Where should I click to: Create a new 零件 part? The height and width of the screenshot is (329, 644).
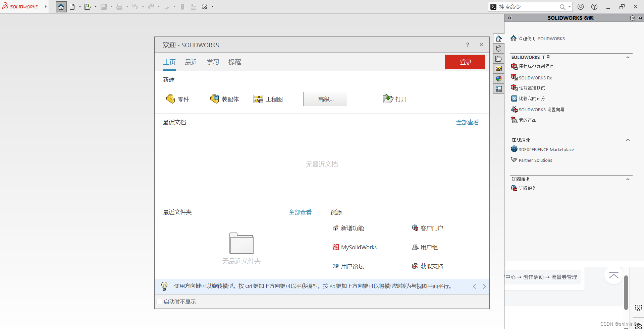tap(178, 99)
